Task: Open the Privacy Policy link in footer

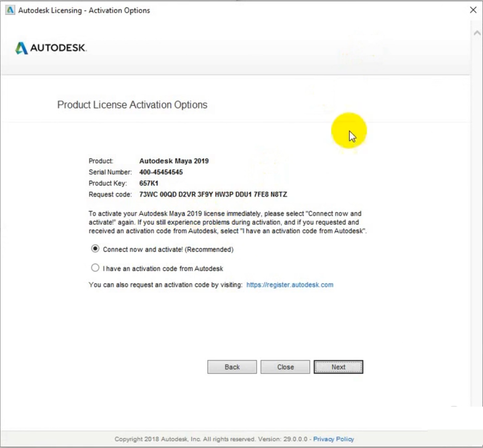Action: pos(333,439)
